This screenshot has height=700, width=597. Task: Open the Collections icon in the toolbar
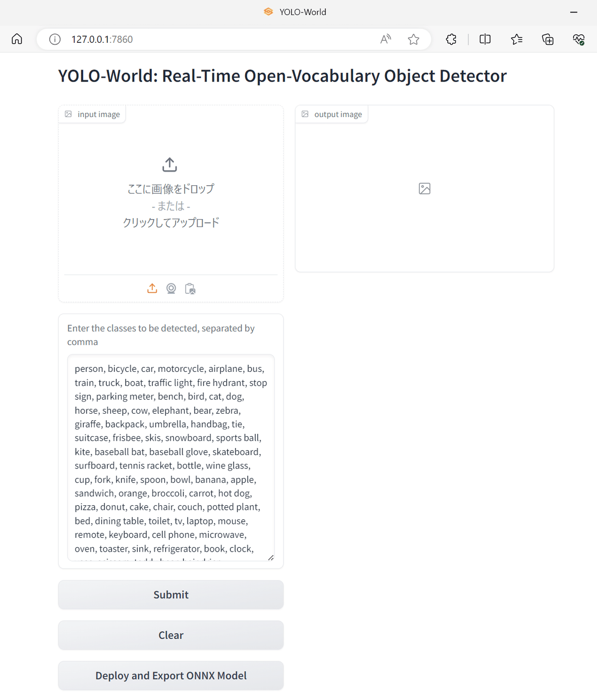point(547,39)
